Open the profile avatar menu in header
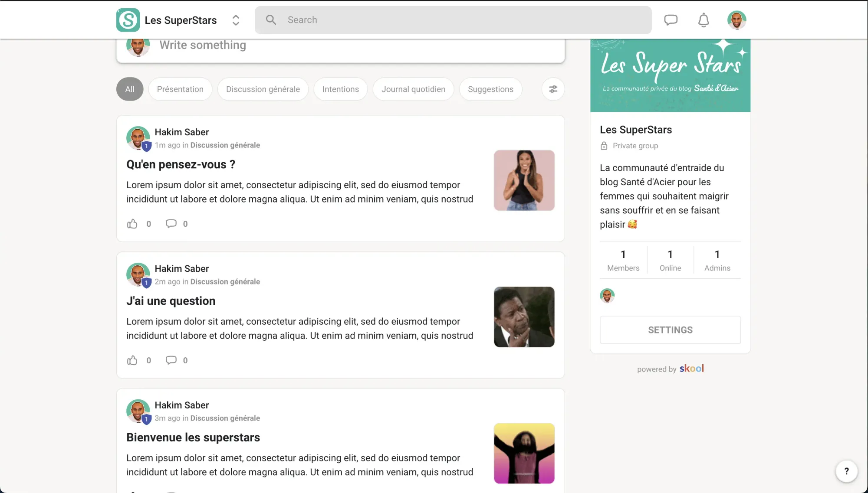This screenshot has height=493, width=868. [736, 20]
